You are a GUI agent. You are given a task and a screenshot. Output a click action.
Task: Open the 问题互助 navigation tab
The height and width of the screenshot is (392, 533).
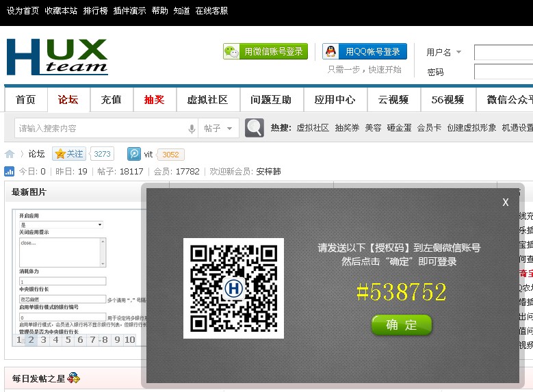(x=272, y=100)
